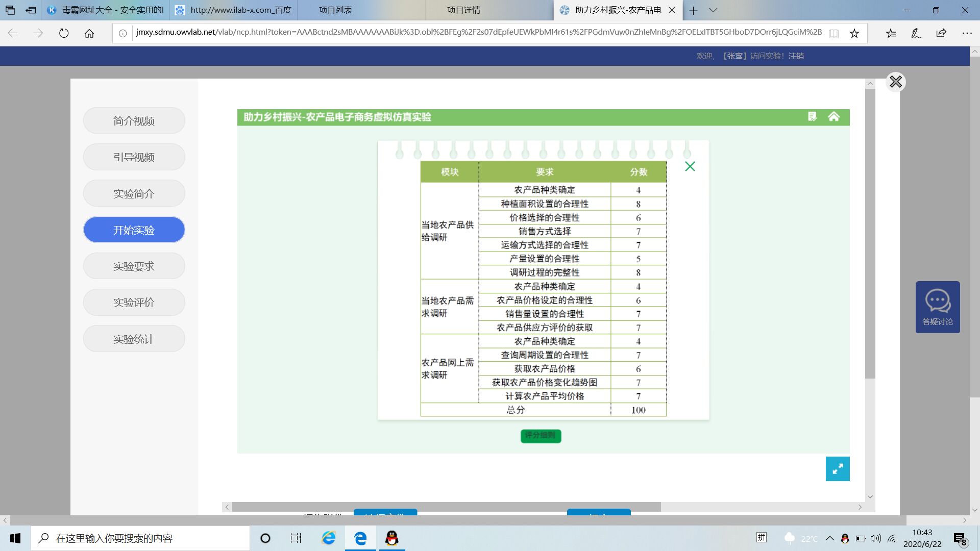The height and width of the screenshot is (551, 980).
Task: Open the notes icon in green header
Action: pyautogui.click(x=812, y=117)
